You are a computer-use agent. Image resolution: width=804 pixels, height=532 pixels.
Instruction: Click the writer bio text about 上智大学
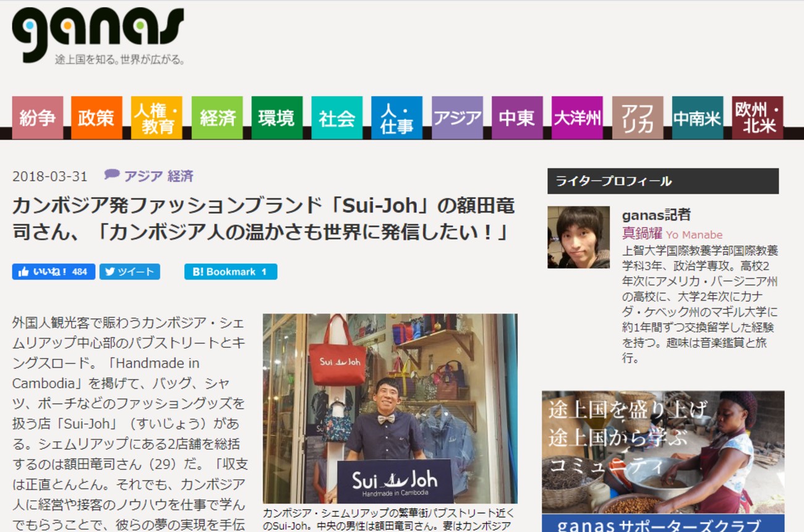(700, 304)
